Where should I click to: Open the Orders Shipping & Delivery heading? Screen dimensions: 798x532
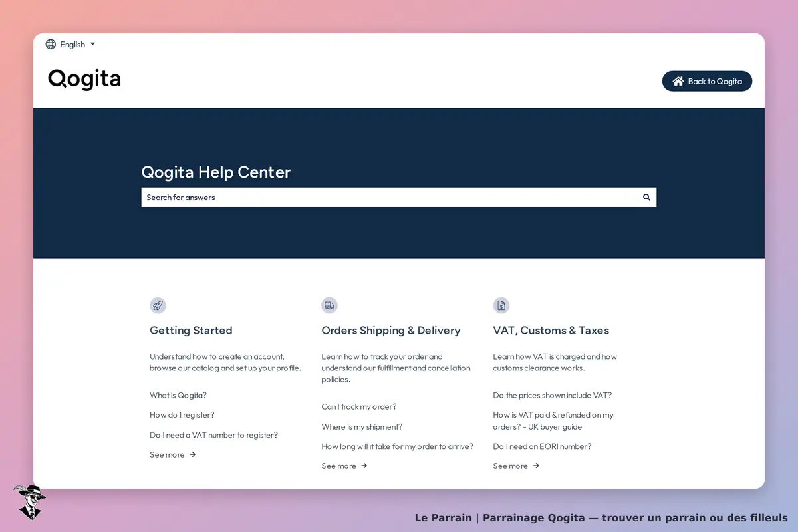(x=391, y=331)
